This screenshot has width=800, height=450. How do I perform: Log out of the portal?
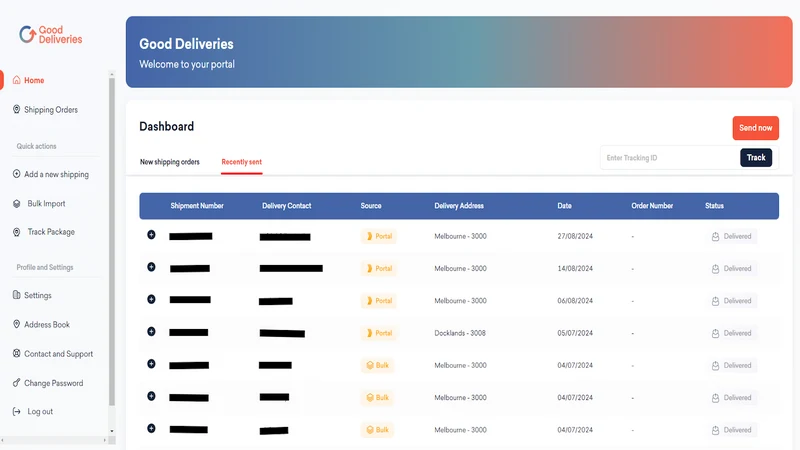click(40, 411)
